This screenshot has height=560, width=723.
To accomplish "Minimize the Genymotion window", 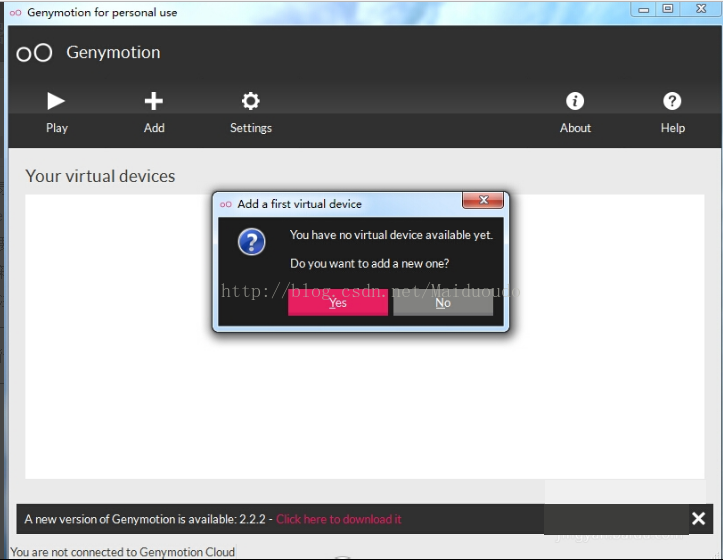I will pos(644,9).
